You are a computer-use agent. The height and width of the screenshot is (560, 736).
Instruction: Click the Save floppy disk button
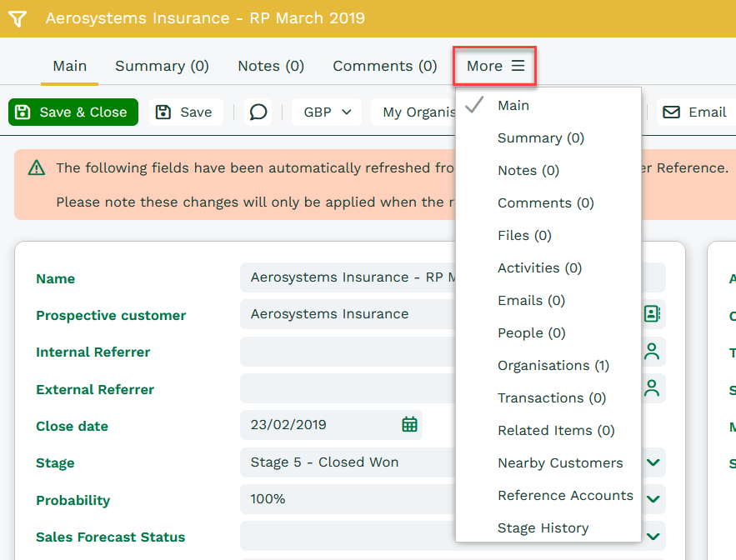tap(185, 112)
